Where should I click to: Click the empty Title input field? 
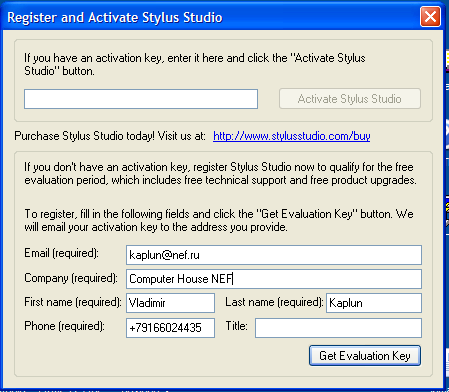coord(338,328)
